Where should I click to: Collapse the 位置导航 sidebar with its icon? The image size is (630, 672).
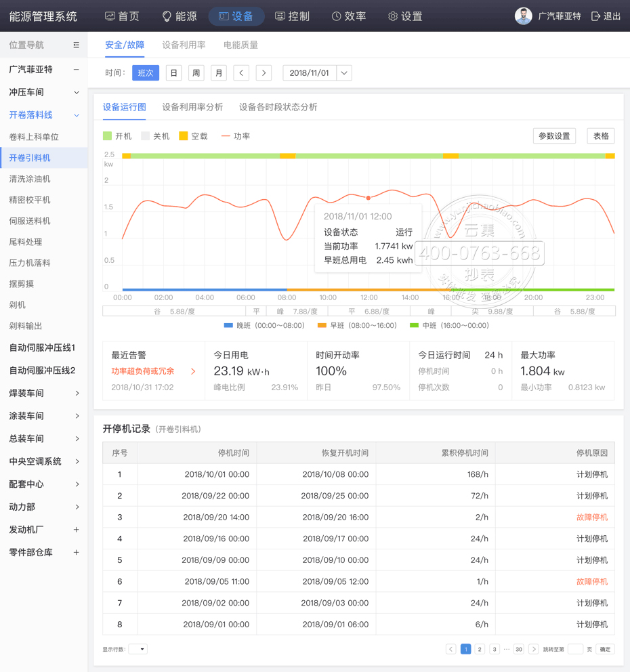point(77,44)
